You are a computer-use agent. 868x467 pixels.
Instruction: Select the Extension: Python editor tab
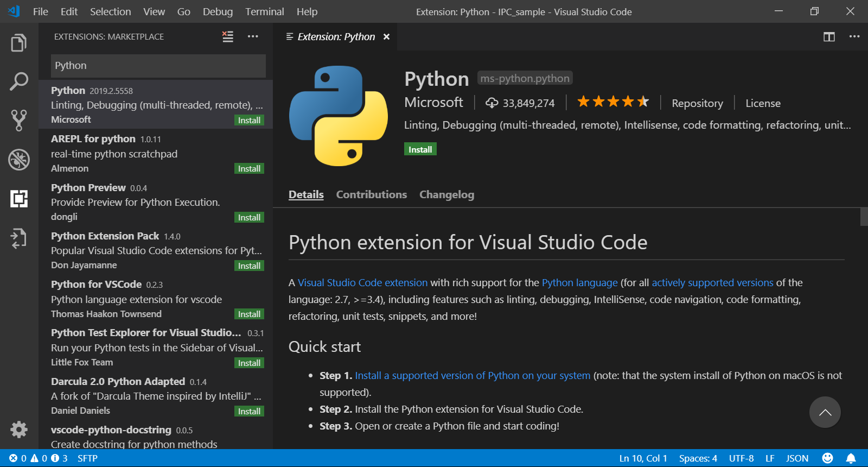click(x=335, y=36)
